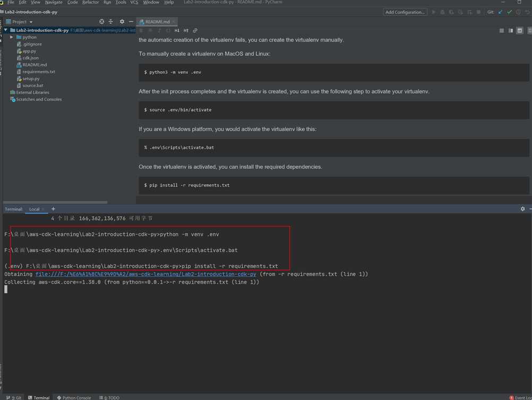Image resolution: width=532 pixels, height=400 pixels.
Task: Click locate/select opened file target icon
Action: coord(101,21)
